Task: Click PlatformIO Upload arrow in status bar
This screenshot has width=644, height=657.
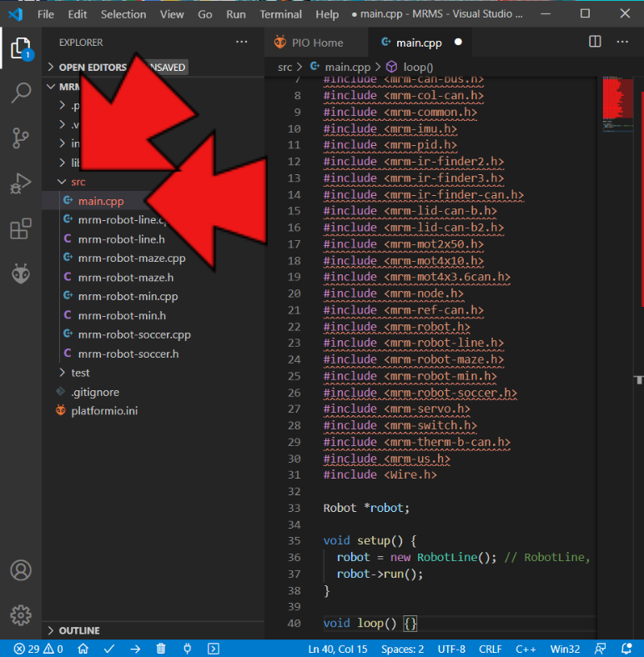Action: (x=135, y=649)
